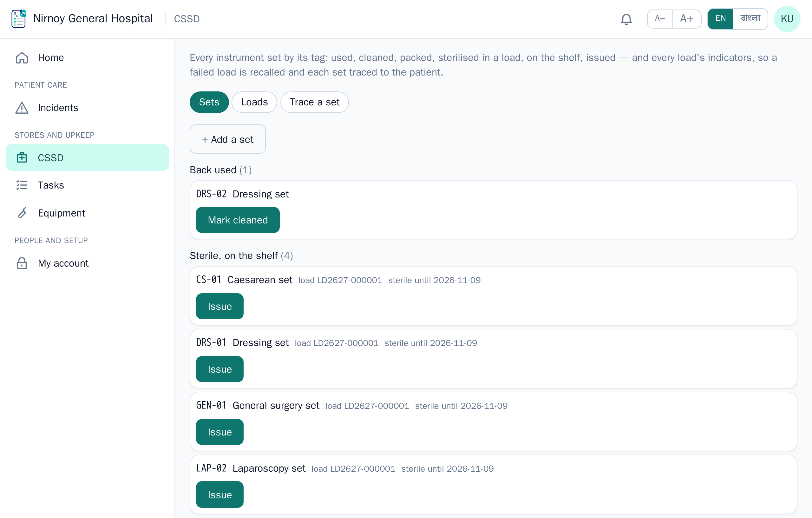
Task: Issue the DRS-01 Dressing set
Action: click(219, 369)
